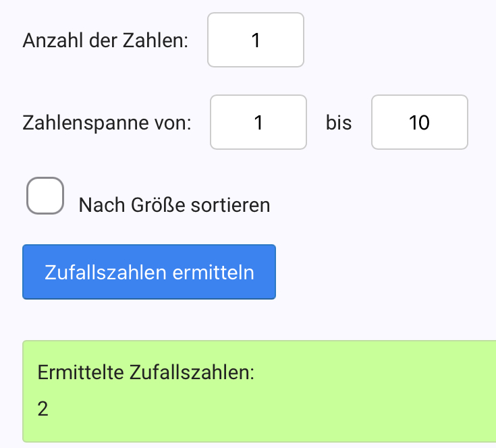Click the generated random number 2
The width and height of the screenshot is (496, 448).
point(43,409)
